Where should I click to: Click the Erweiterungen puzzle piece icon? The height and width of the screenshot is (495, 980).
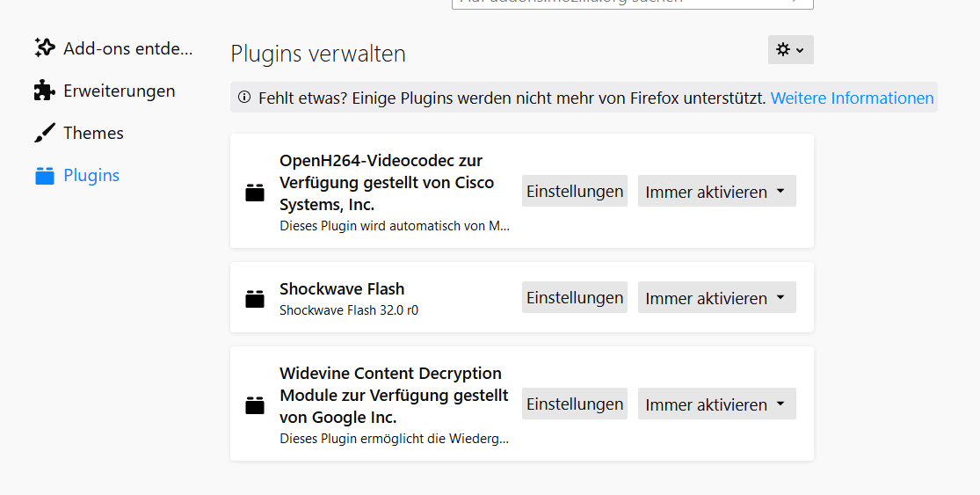[44, 91]
